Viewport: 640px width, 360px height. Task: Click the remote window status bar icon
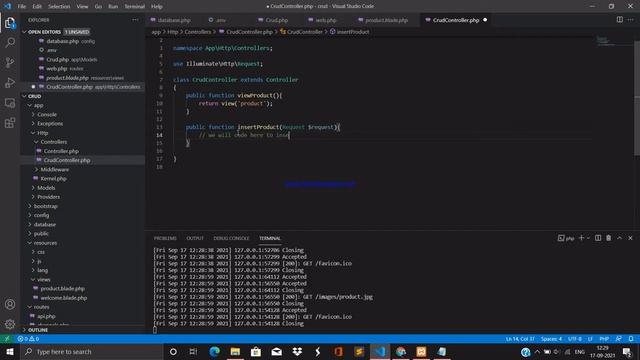point(7,339)
